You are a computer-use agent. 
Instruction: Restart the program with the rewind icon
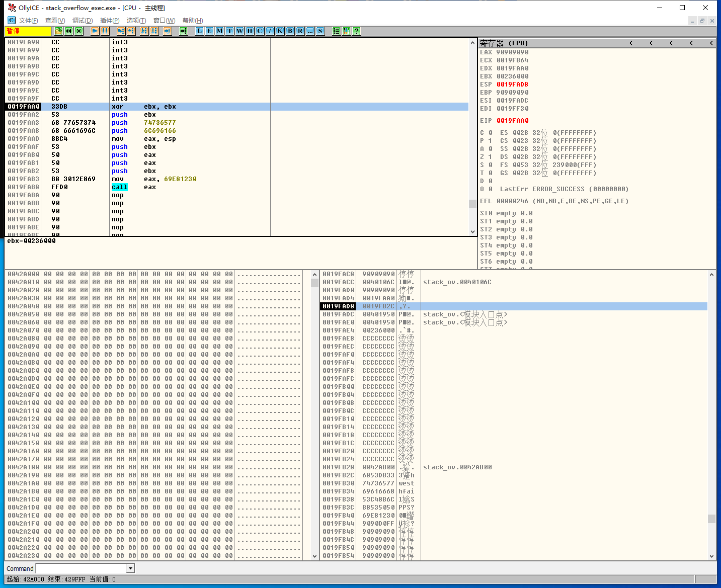tap(69, 31)
